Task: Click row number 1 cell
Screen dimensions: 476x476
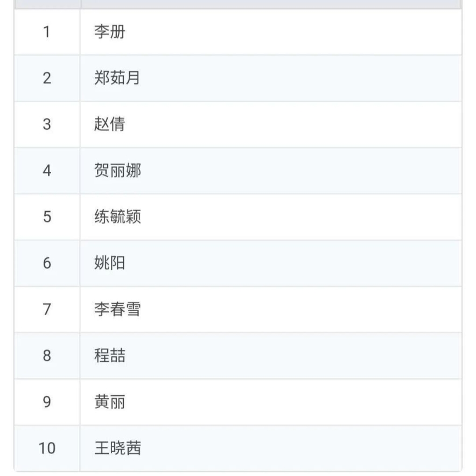Action: 47,32
